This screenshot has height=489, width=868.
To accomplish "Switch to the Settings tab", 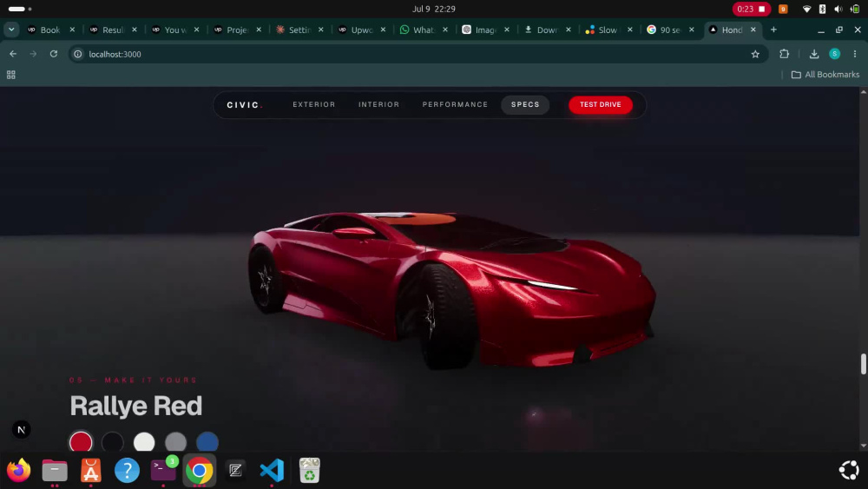I will click(299, 30).
